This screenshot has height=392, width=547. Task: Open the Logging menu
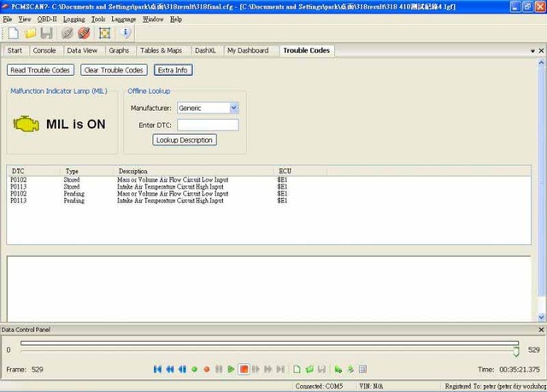click(74, 18)
